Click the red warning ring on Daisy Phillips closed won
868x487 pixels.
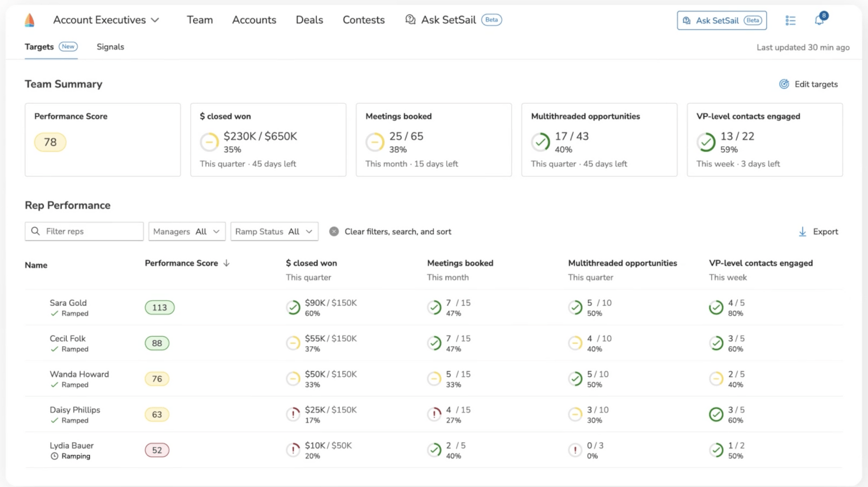293,414
